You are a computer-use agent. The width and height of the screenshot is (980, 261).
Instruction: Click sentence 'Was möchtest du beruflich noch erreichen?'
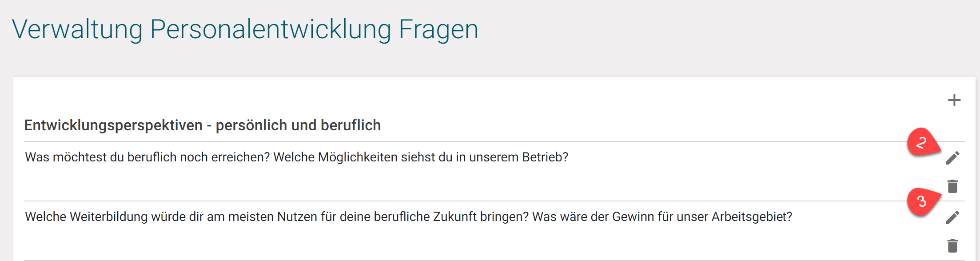[x=147, y=157]
